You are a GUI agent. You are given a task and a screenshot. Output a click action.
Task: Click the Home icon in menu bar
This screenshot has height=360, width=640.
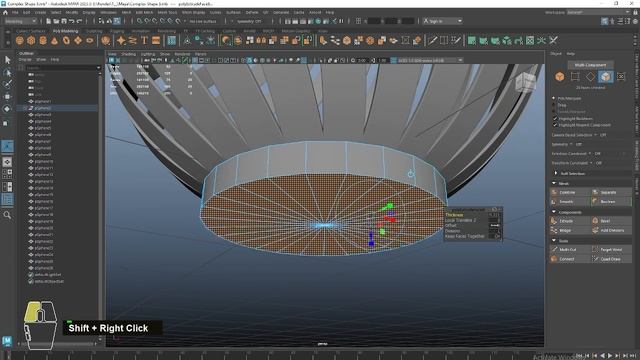(x=5, y=12)
